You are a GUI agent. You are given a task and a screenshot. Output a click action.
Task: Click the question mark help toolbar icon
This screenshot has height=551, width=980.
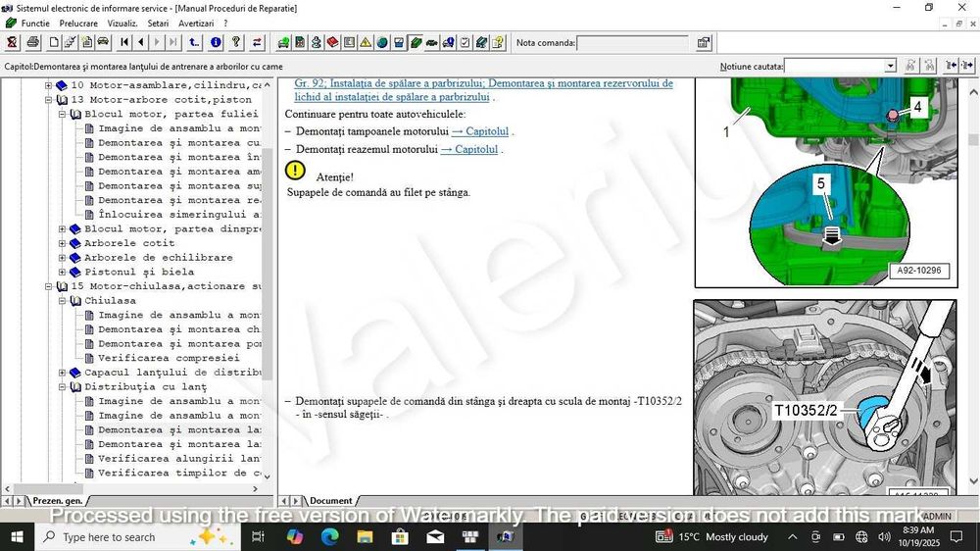coord(236,42)
